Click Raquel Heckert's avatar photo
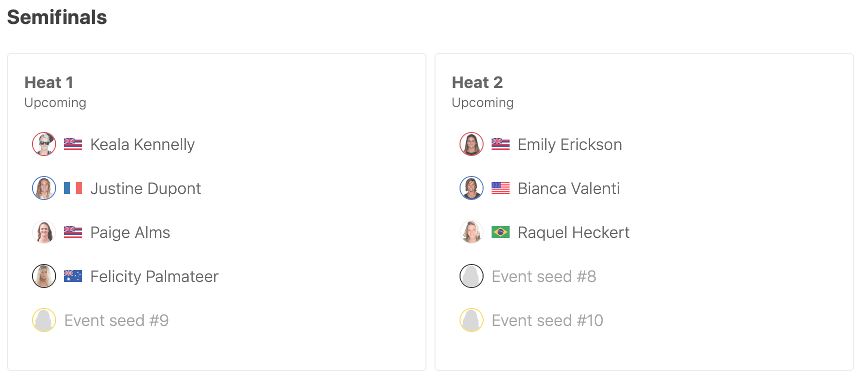868x389 pixels. click(472, 232)
